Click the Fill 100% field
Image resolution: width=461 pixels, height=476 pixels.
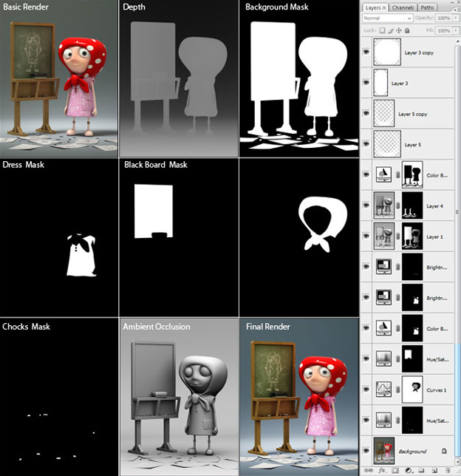pos(444,30)
